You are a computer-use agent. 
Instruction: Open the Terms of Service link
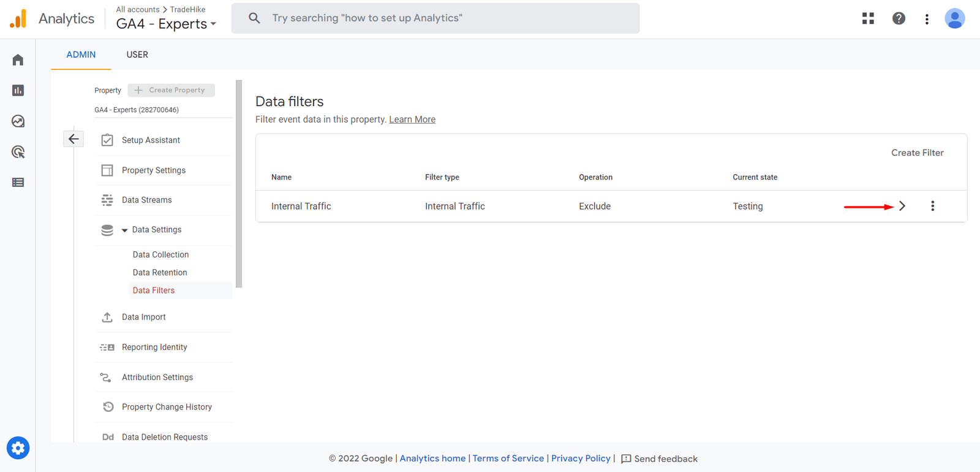click(x=508, y=459)
